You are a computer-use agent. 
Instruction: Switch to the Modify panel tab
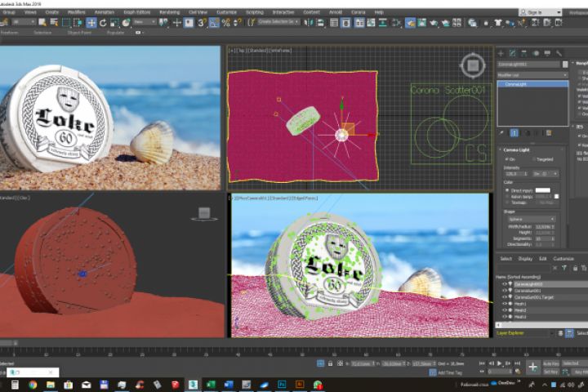pyautogui.click(x=512, y=53)
